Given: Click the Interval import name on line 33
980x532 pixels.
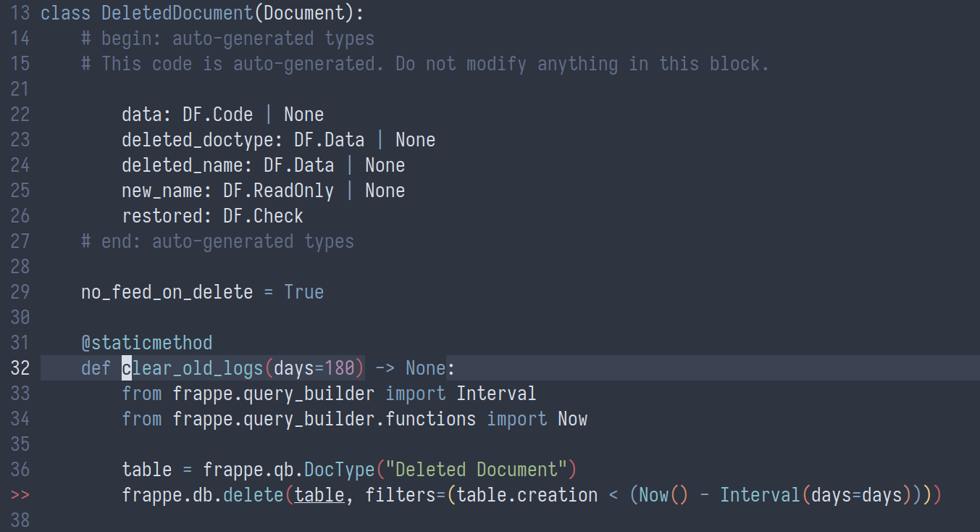Looking at the screenshot, I should click(496, 394).
